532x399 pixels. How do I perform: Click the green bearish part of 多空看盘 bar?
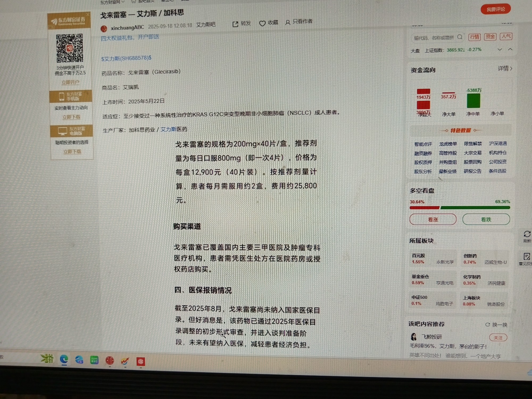click(475, 207)
